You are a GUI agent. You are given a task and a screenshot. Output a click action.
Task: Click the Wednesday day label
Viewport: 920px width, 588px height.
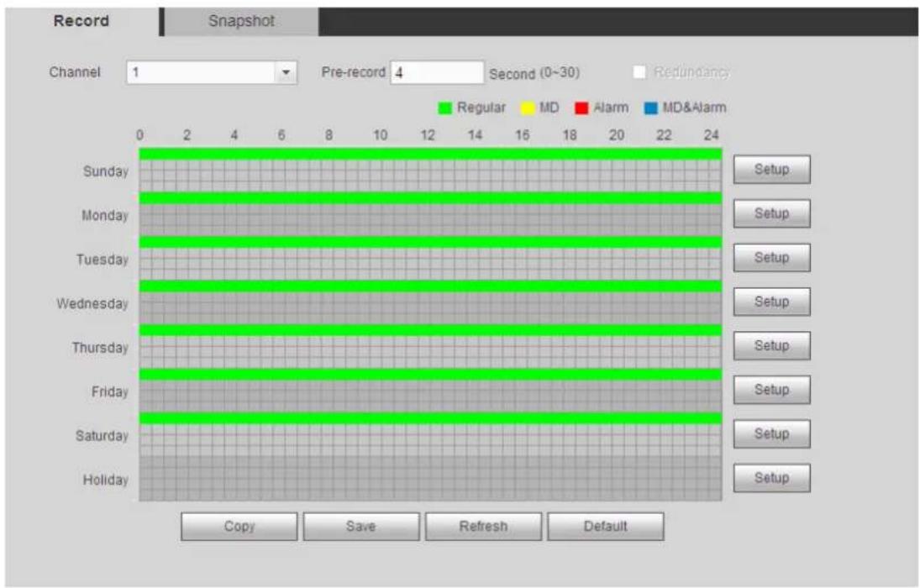[92, 303]
